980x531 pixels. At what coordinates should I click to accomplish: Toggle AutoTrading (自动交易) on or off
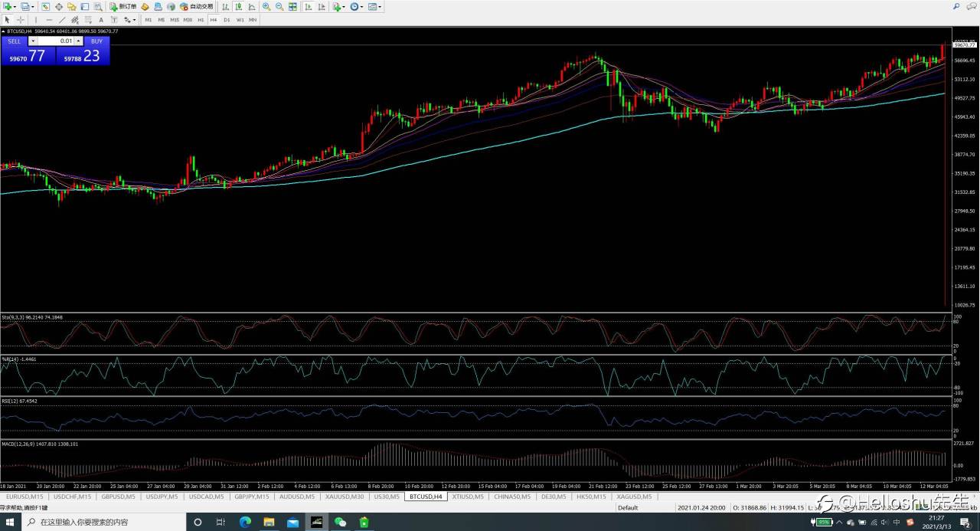click(198, 6)
